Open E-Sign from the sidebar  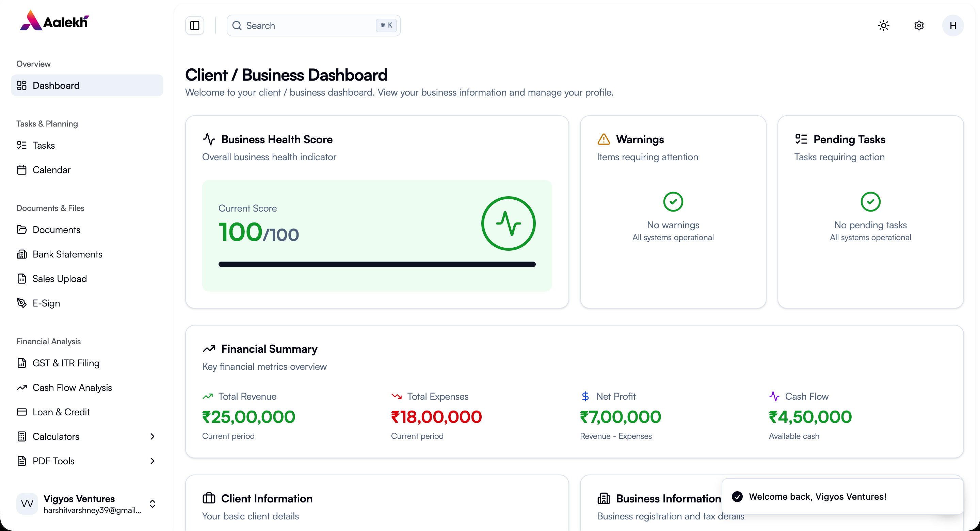(x=46, y=303)
